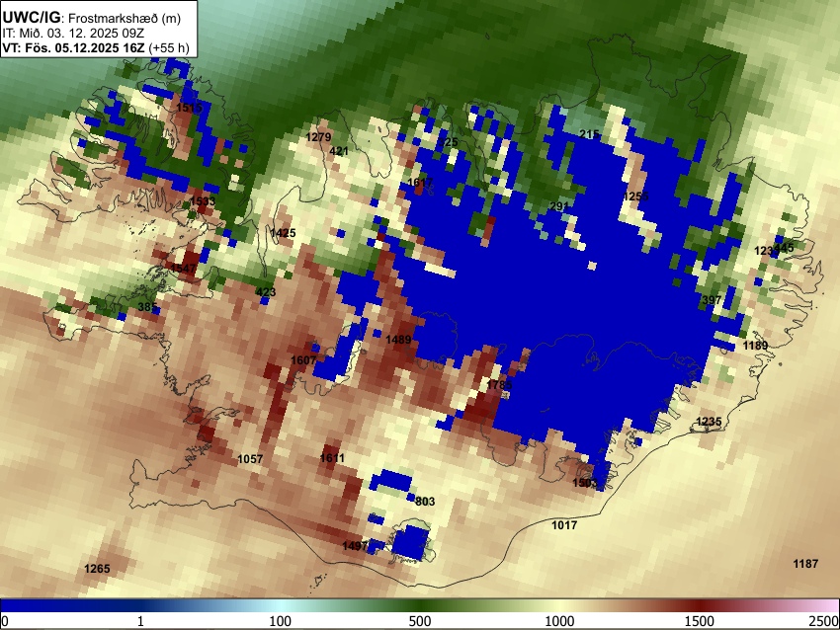The height and width of the screenshot is (630, 840).
Task: Click the 215 value label
Action: (x=589, y=134)
